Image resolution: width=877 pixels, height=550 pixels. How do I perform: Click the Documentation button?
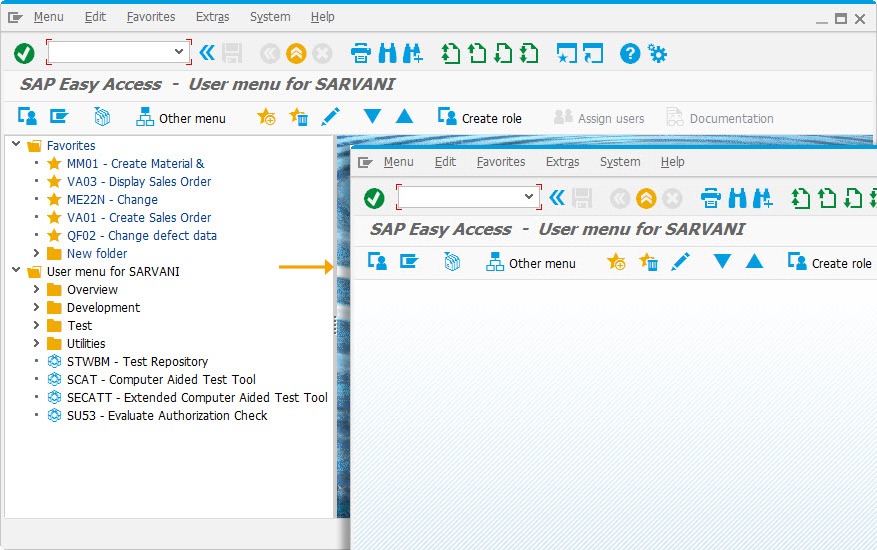720,117
